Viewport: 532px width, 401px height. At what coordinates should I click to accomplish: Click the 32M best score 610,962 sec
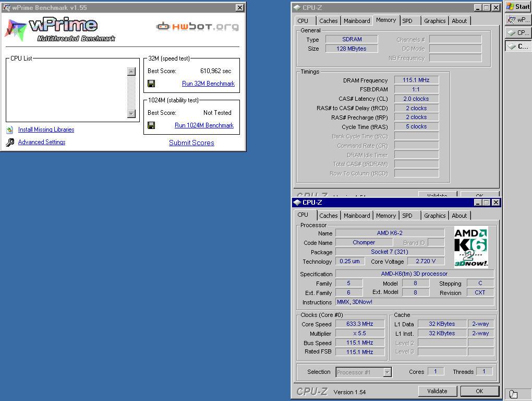pyautogui.click(x=216, y=71)
